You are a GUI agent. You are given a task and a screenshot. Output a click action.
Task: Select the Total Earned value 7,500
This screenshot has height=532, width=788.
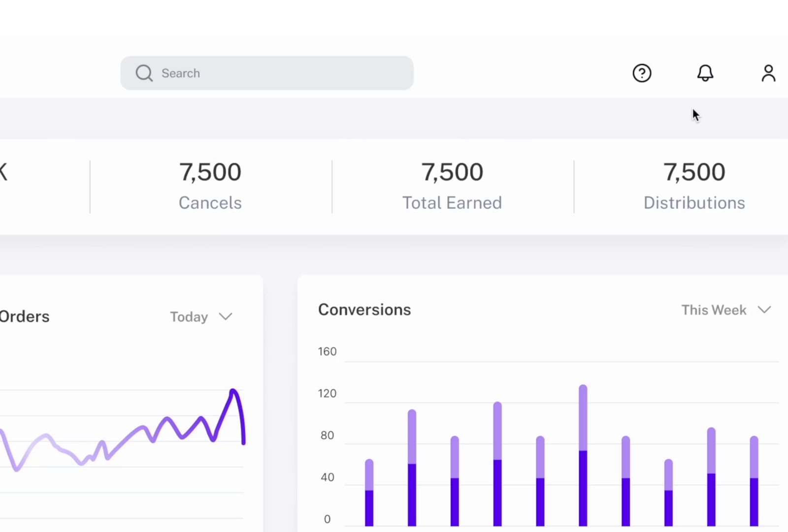[x=452, y=172]
